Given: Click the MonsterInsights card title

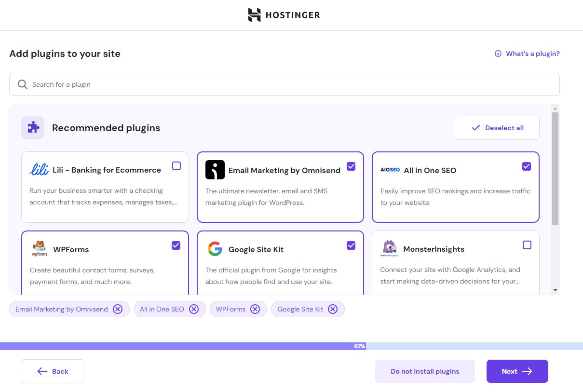Looking at the screenshot, I should [x=434, y=249].
